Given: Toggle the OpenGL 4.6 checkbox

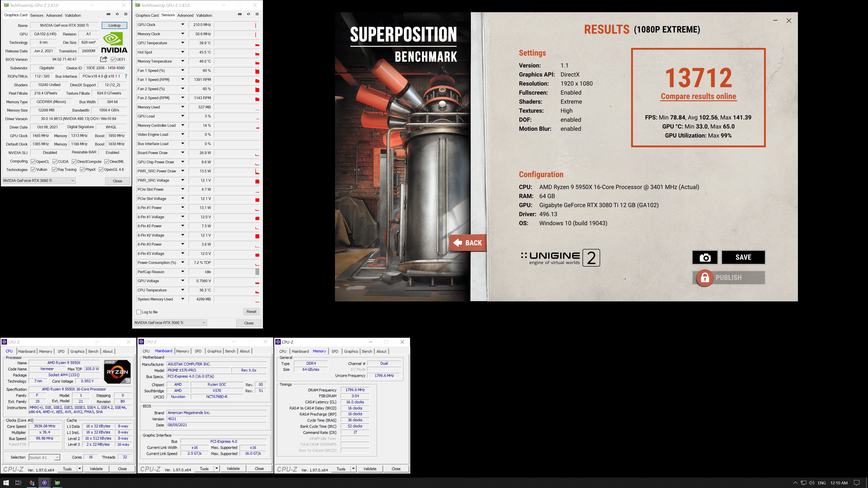Looking at the screenshot, I should tap(101, 169).
